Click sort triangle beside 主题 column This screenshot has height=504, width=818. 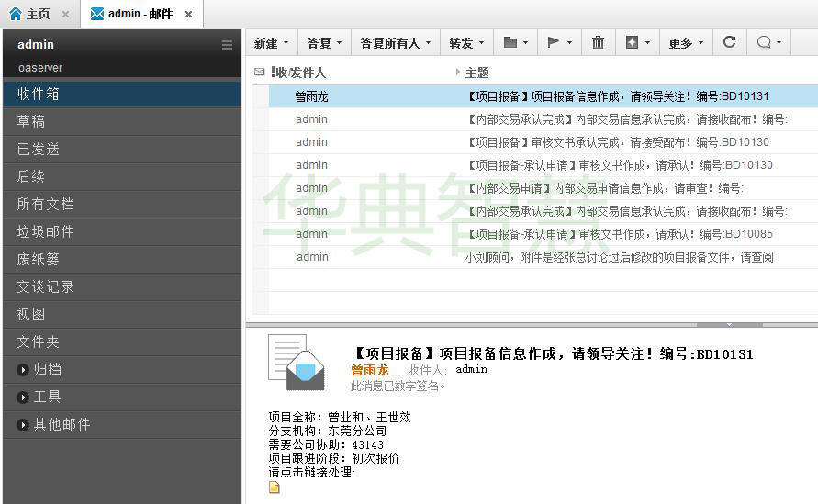tap(457, 72)
